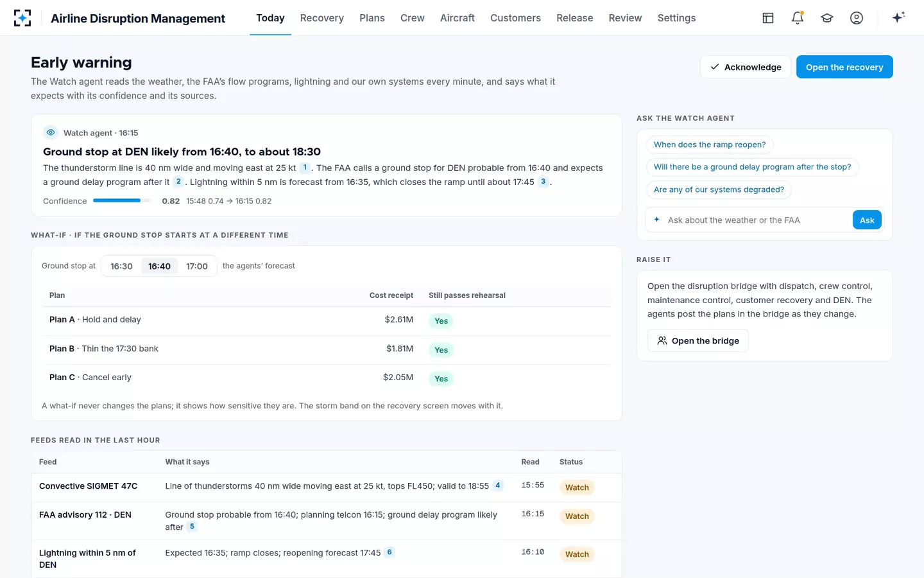Open source citation 5 on FAA advisory
This screenshot has height=578, width=924.
click(x=192, y=527)
